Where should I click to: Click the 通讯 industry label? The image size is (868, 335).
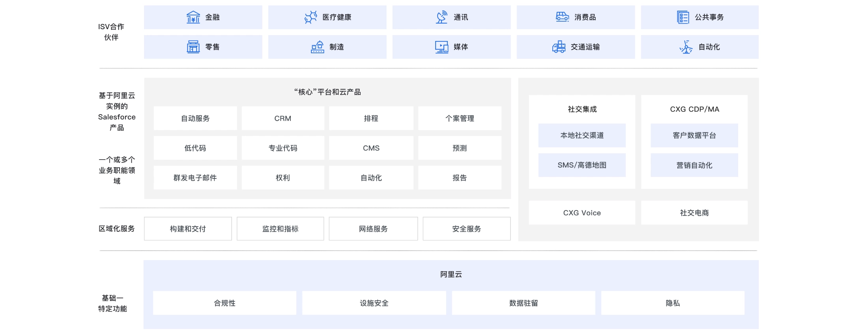tap(461, 17)
